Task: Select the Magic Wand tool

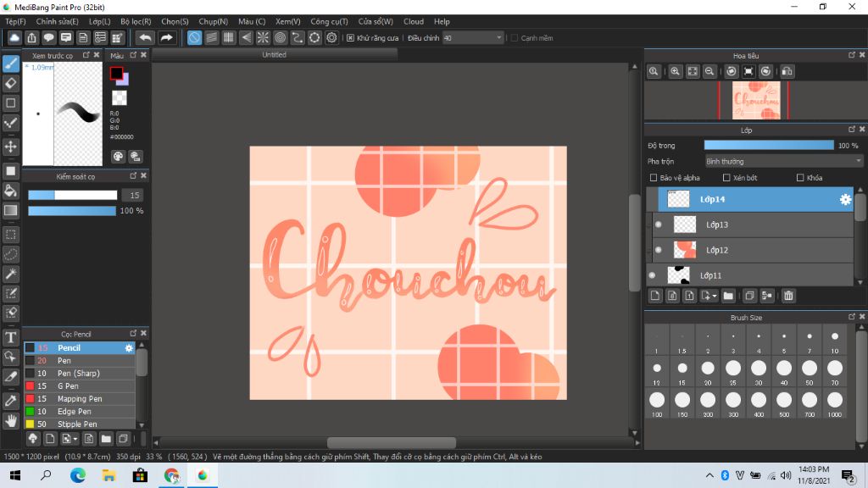Action: click(x=11, y=274)
